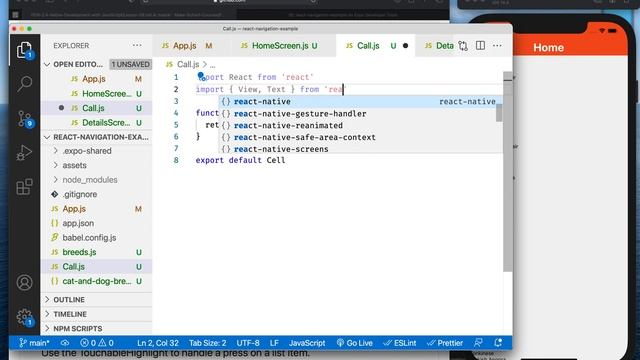The image size is (640, 360).
Task: Choose react-native-gesture-handler suggestion
Action: click(358, 113)
